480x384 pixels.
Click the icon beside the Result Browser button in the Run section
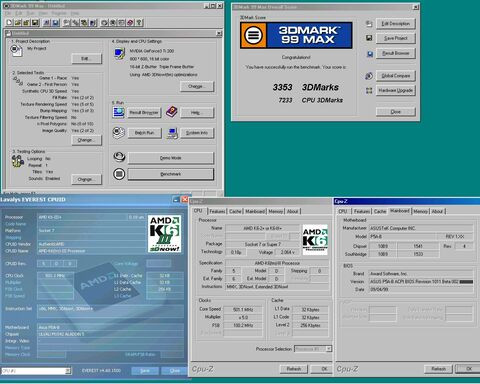point(119,112)
